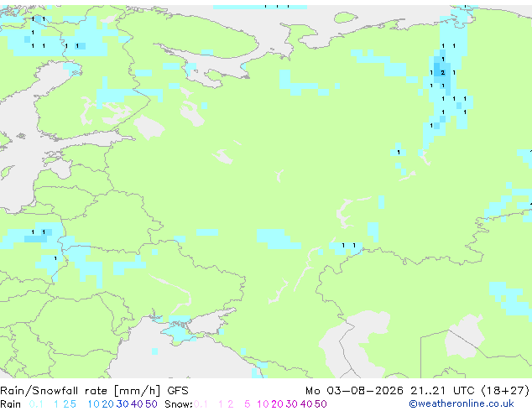Select the Rain legend value 20
The image size is (532, 411).
108,404
